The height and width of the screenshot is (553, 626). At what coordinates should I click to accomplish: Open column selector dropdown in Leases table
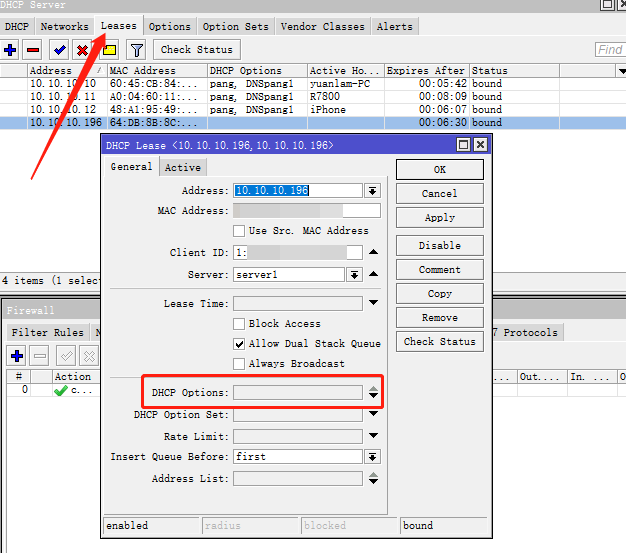click(621, 71)
